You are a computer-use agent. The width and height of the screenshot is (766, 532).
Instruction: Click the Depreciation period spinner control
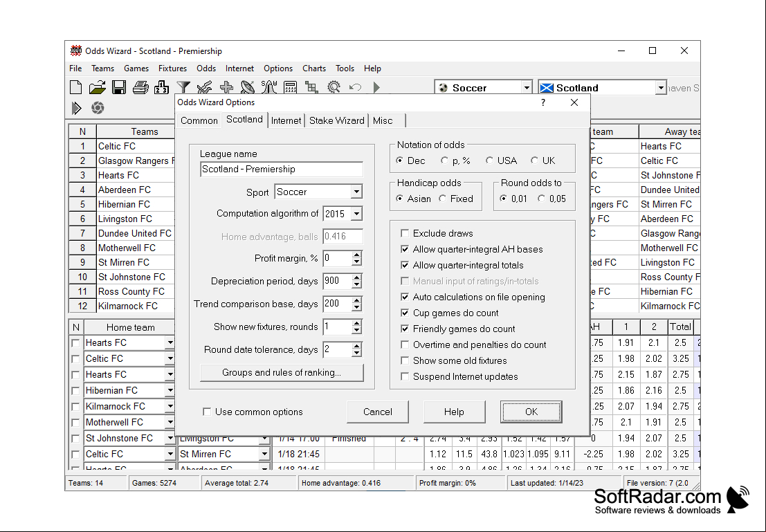357,281
